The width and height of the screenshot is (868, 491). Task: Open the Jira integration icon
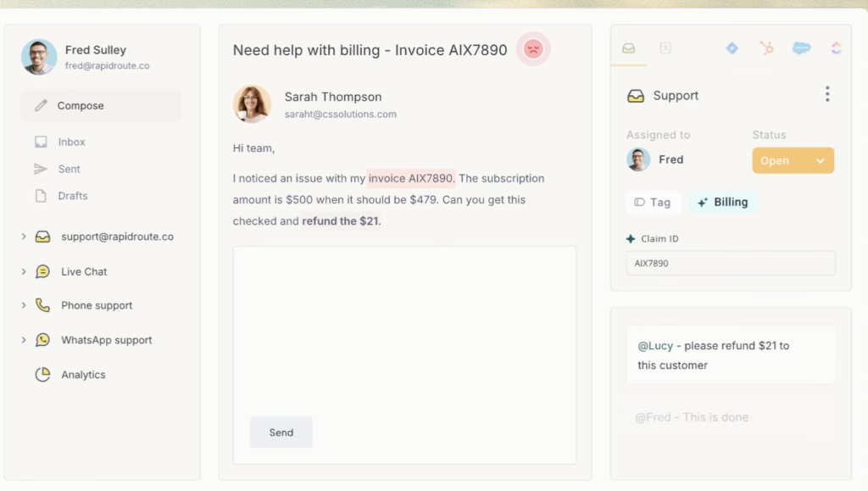(x=732, y=48)
